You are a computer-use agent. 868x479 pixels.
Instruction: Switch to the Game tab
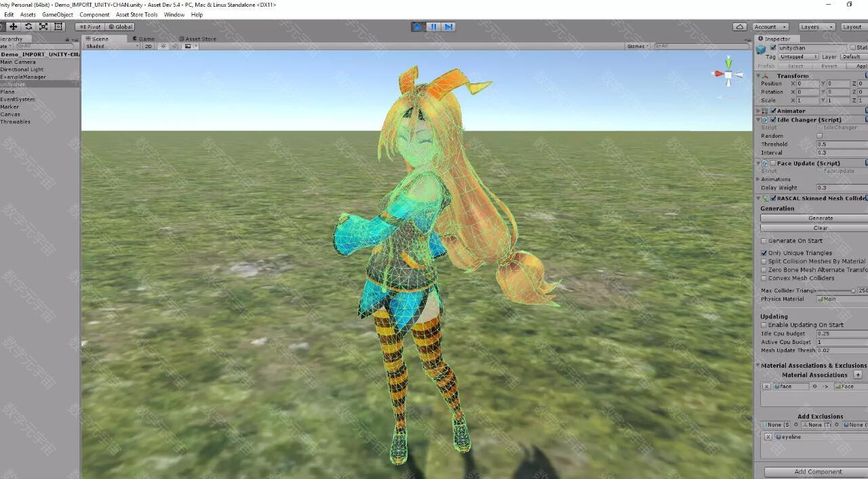click(144, 39)
